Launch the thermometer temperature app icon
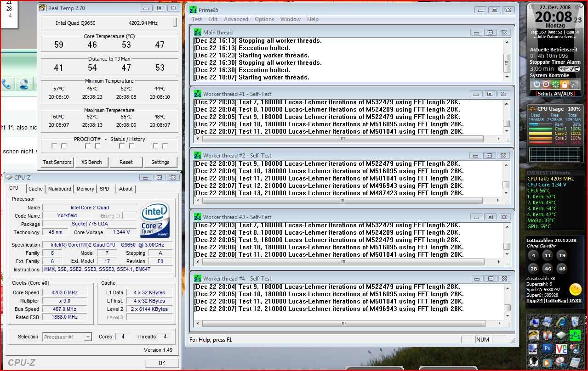The height and width of the screenshot is (371, 588). 548,336
